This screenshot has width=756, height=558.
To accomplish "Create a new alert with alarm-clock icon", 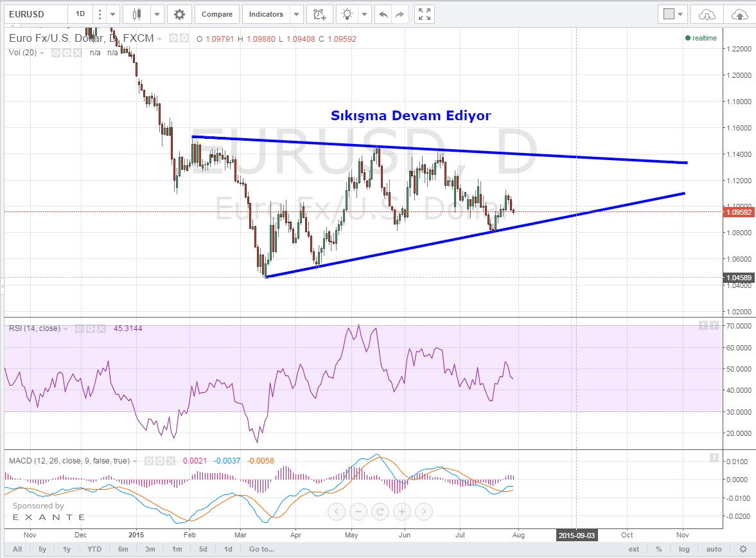I will pyautogui.click(x=319, y=14).
